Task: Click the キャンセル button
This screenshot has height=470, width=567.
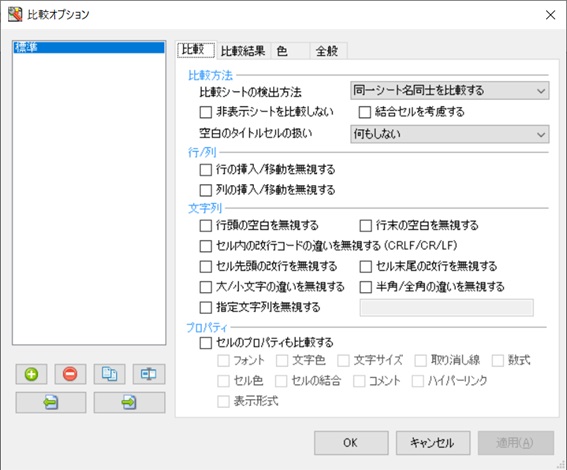Action: [x=433, y=443]
